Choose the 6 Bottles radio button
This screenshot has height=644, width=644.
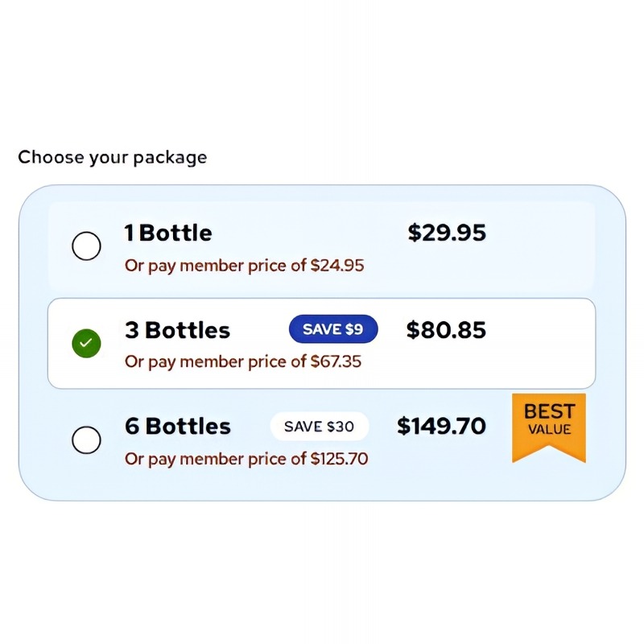point(86,440)
